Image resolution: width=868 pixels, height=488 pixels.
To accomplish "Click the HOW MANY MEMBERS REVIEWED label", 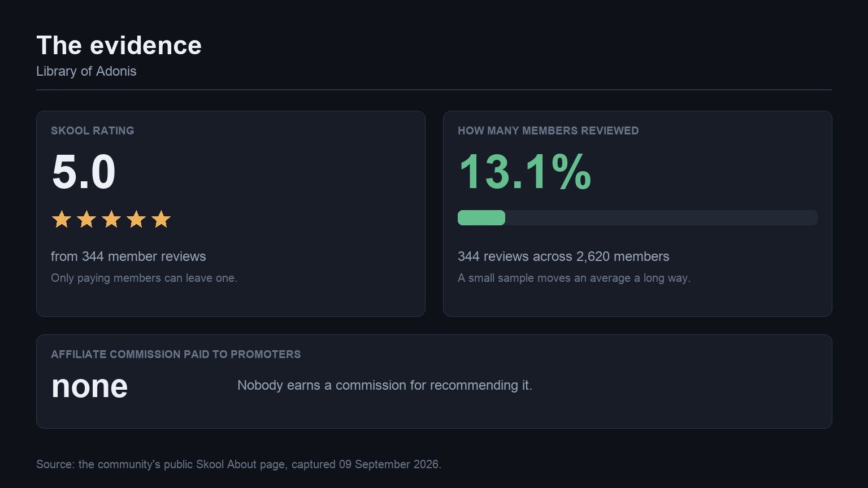I will (548, 130).
